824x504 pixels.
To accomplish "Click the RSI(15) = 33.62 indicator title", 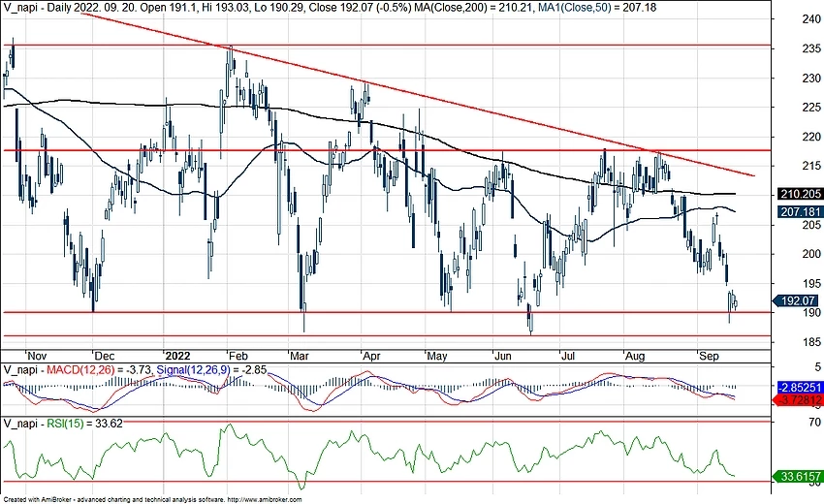I will (x=84, y=423).
